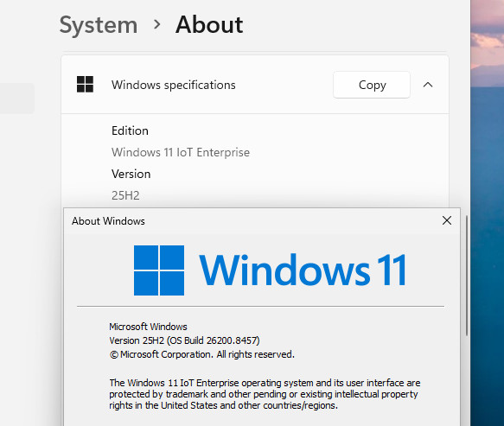
Task: Collapse the Windows specifications section
Action: point(428,85)
